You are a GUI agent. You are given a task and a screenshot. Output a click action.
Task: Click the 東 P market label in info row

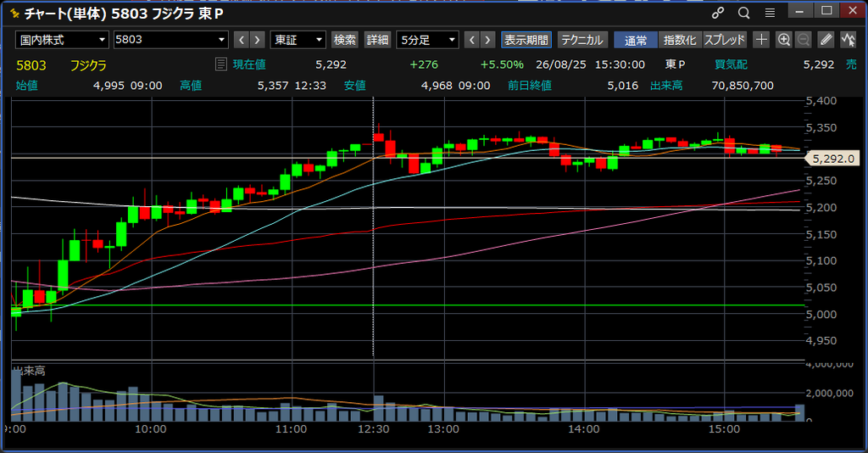(675, 64)
